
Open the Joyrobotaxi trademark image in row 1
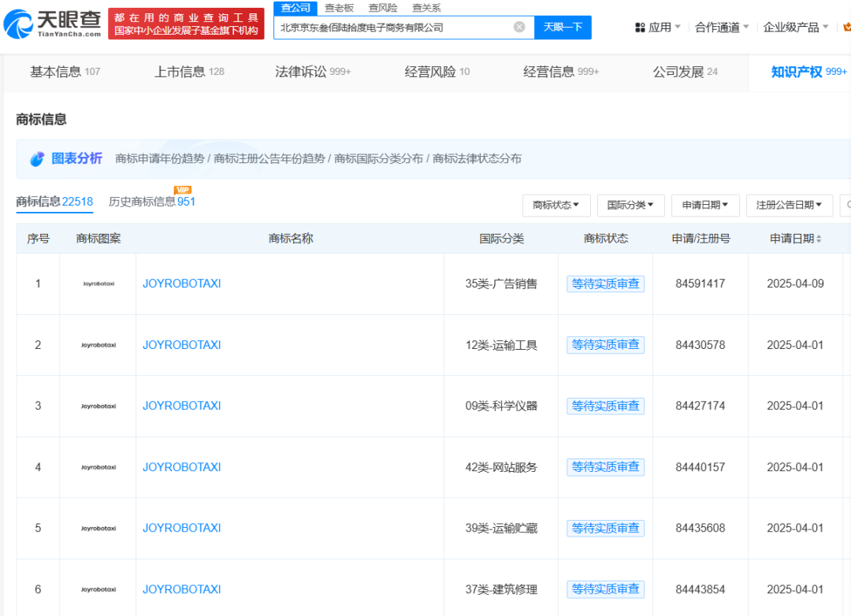pyautogui.click(x=98, y=284)
